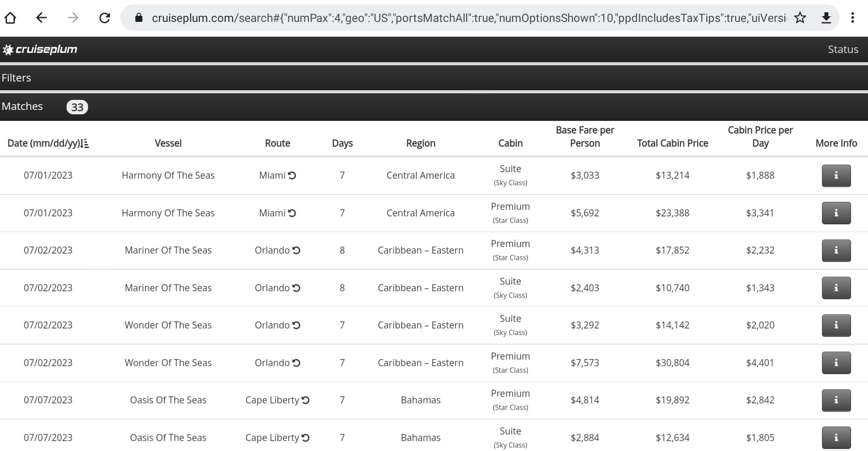Screen dimensions: 868x451
Task: Select $30,804 total cabin price
Action: pyautogui.click(x=673, y=363)
